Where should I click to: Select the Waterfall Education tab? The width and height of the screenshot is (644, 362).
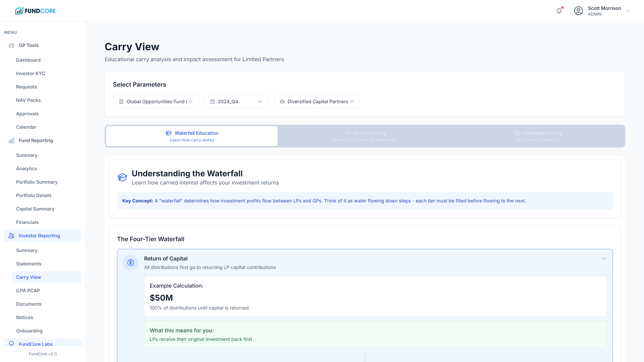tap(192, 136)
